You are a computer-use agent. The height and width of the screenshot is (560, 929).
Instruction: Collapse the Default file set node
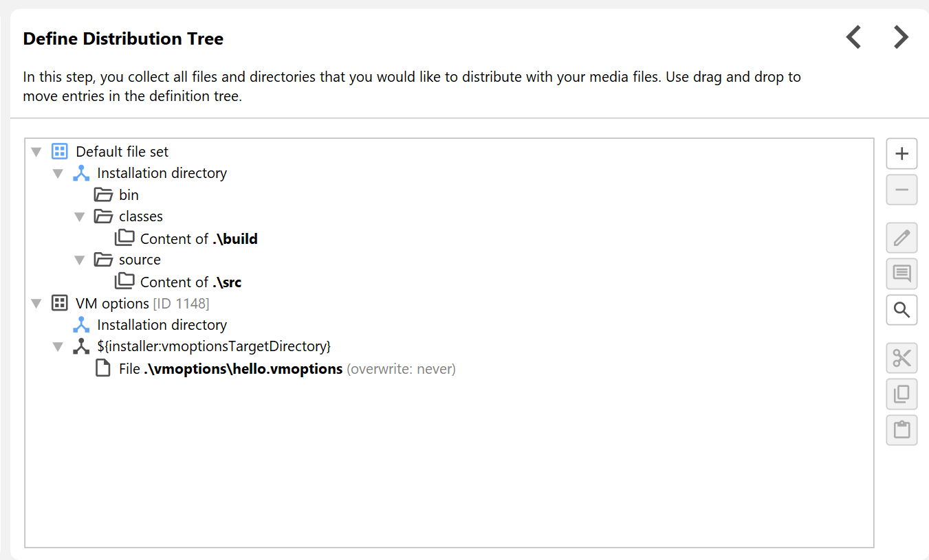(x=36, y=152)
